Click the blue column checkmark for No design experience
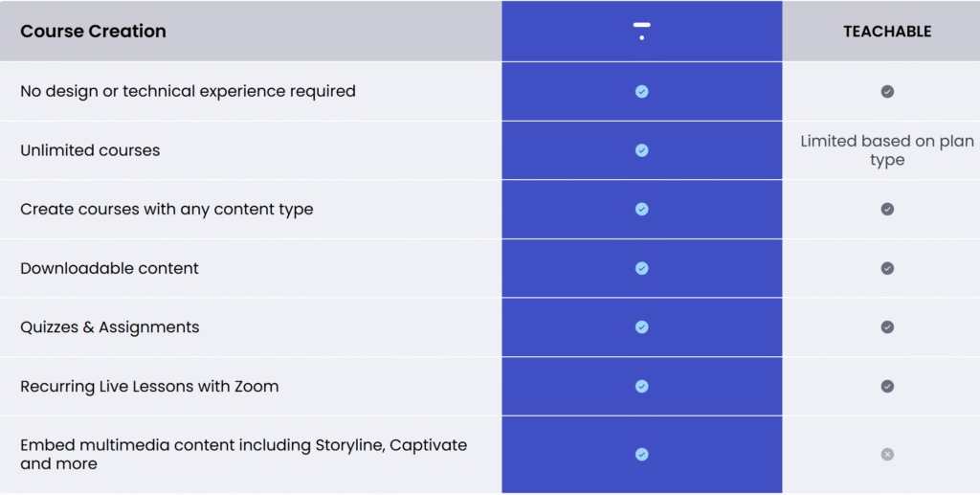The width and height of the screenshot is (980, 495). pos(642,92)
